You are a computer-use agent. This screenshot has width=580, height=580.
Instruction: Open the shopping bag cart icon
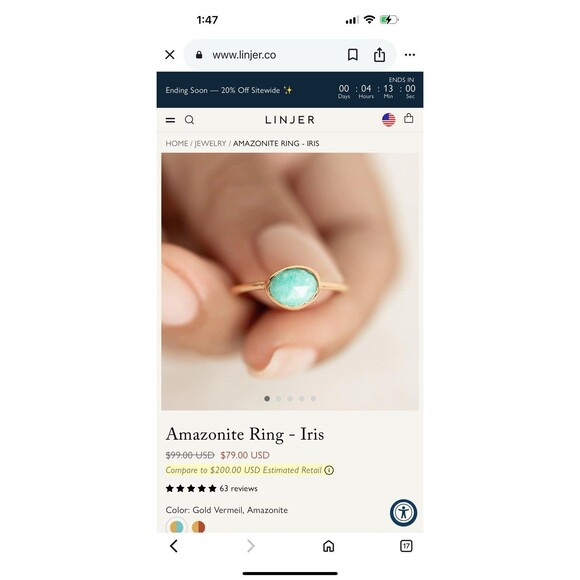click(x=409, y=118)
